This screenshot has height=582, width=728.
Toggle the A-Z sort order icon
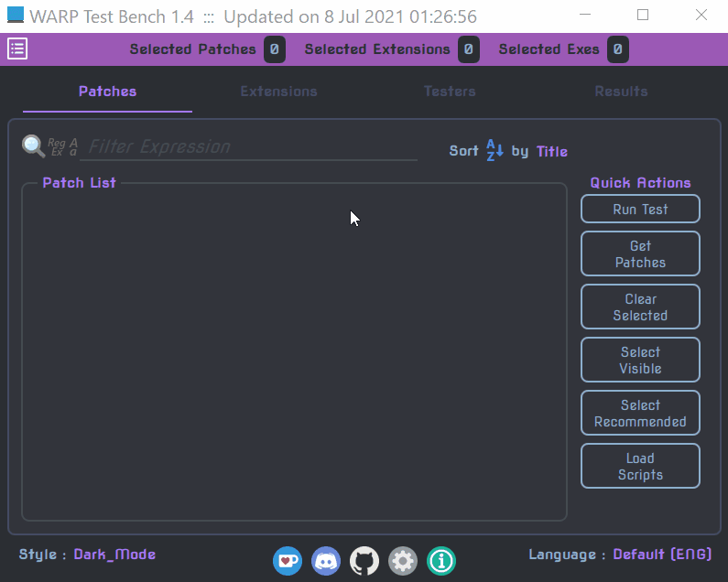pyautogui.click(x=494, y=150)
